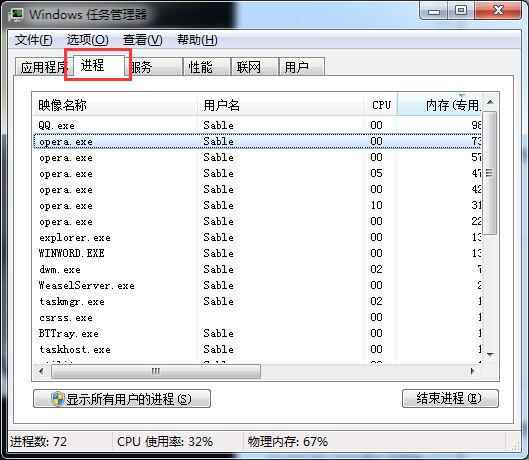Switch to the 服务 tab
Screen dimensions: 529x460
(x=154, y=67)
